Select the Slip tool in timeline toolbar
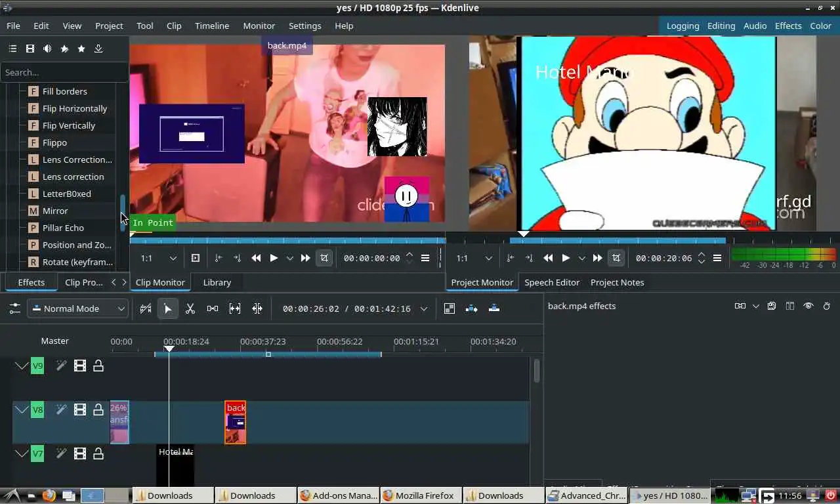Screen dimensions: 840x504 point(235,308)
